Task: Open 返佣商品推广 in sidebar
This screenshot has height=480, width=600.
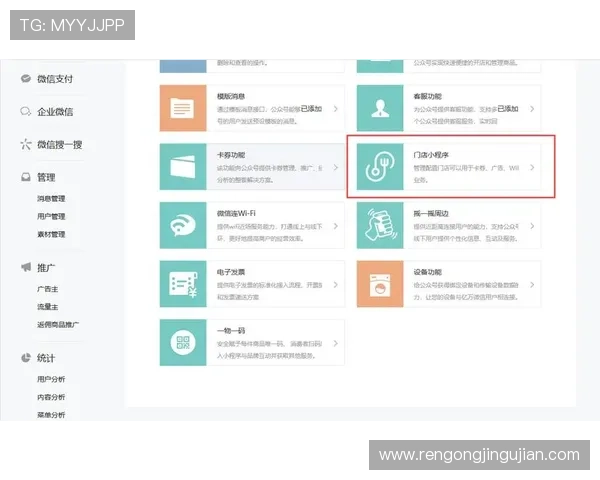Action: 58,325
